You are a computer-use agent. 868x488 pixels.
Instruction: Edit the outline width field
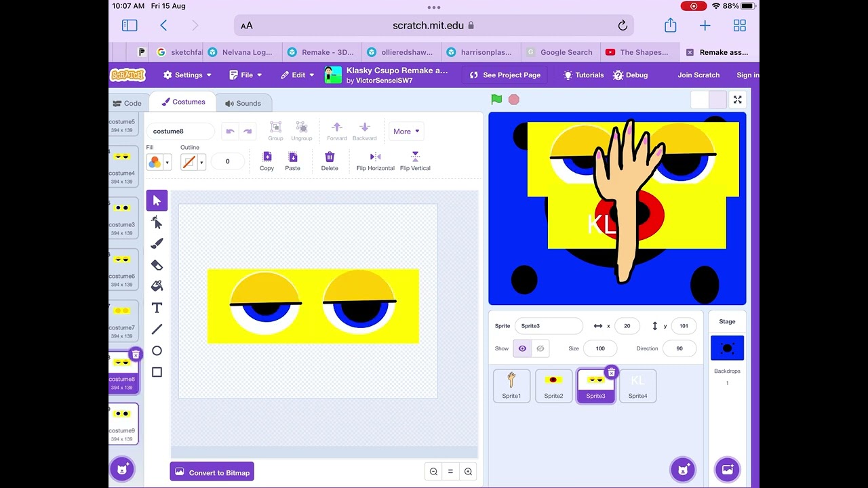[x=227, y=161]
